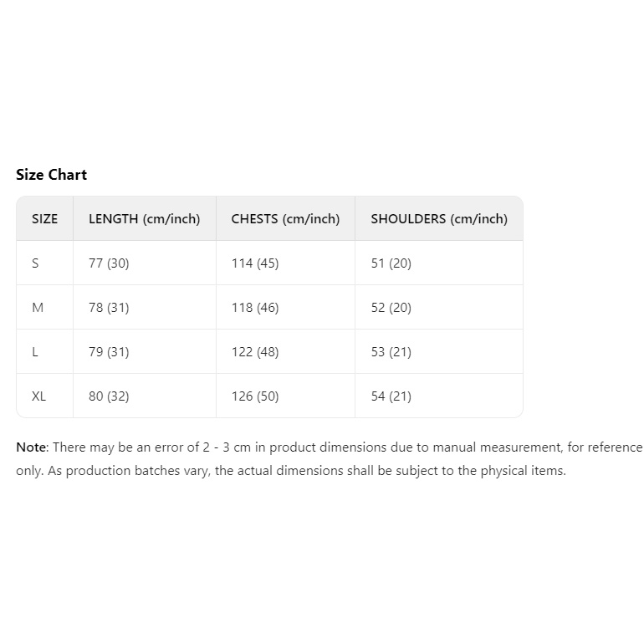This screenshot has height=644, width=644.
Task: Select the M size row label
Action: (x=38, y=307)
